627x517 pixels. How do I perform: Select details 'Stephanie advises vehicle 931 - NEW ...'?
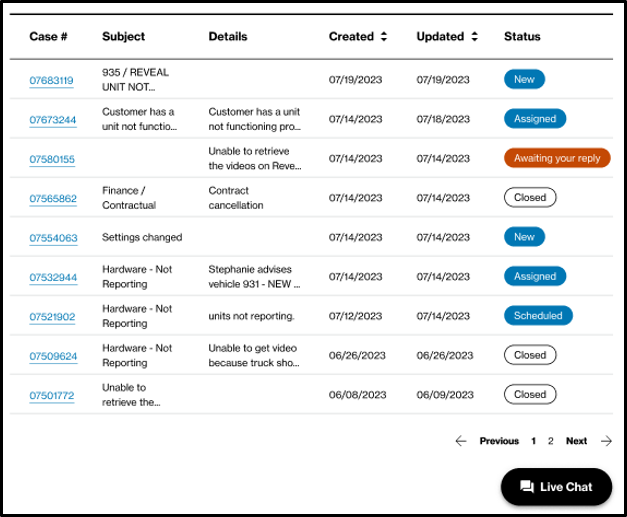(x=254, y=277)
